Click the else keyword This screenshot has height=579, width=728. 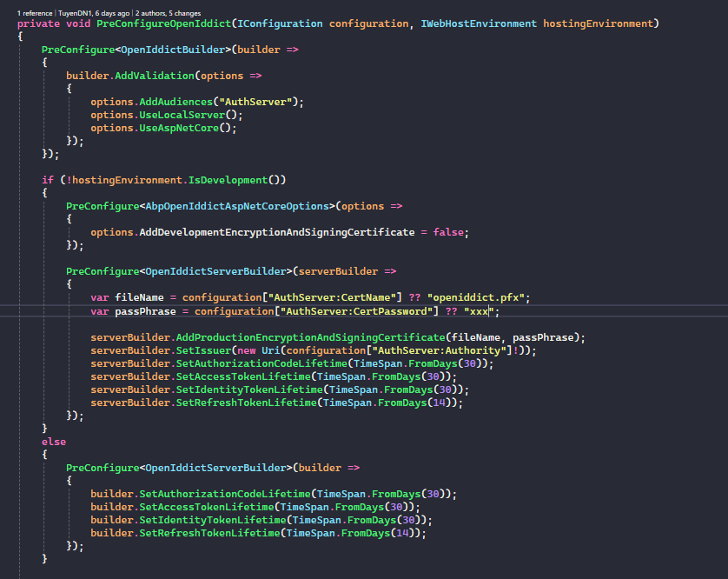tap(54, 442)
